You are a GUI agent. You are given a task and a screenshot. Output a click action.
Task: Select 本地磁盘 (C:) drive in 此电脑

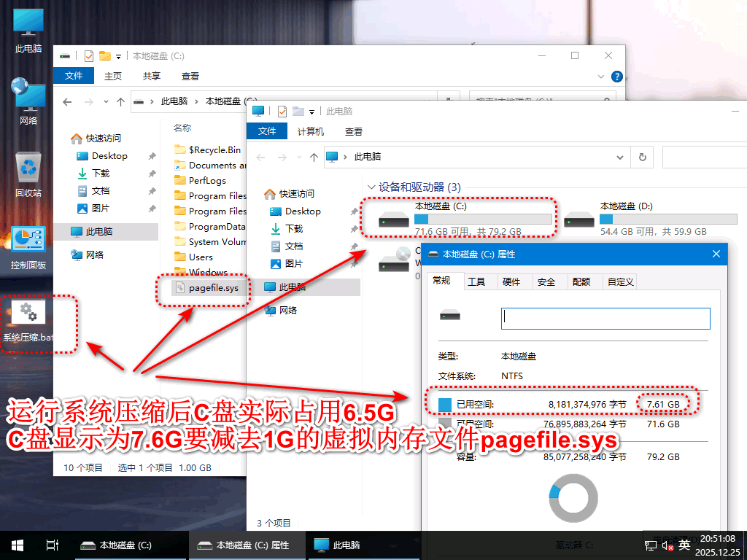tap(465, 219)
